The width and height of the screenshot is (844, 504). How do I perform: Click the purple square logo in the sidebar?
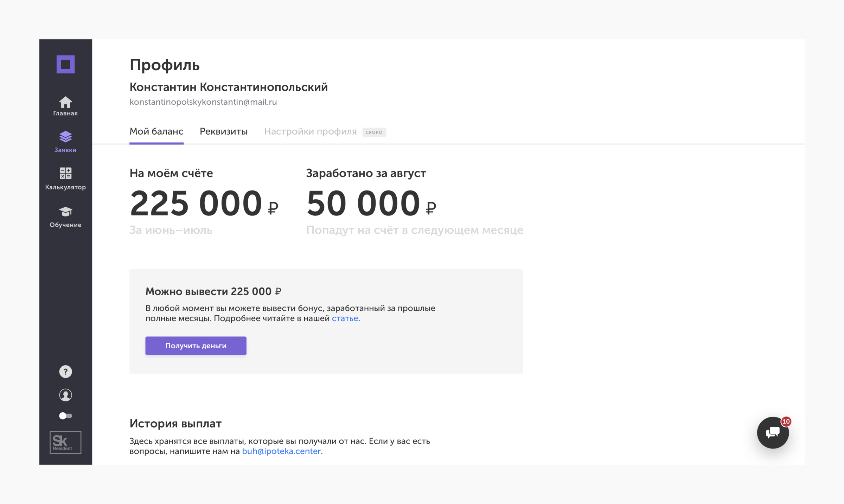click(x=65, y=64)
